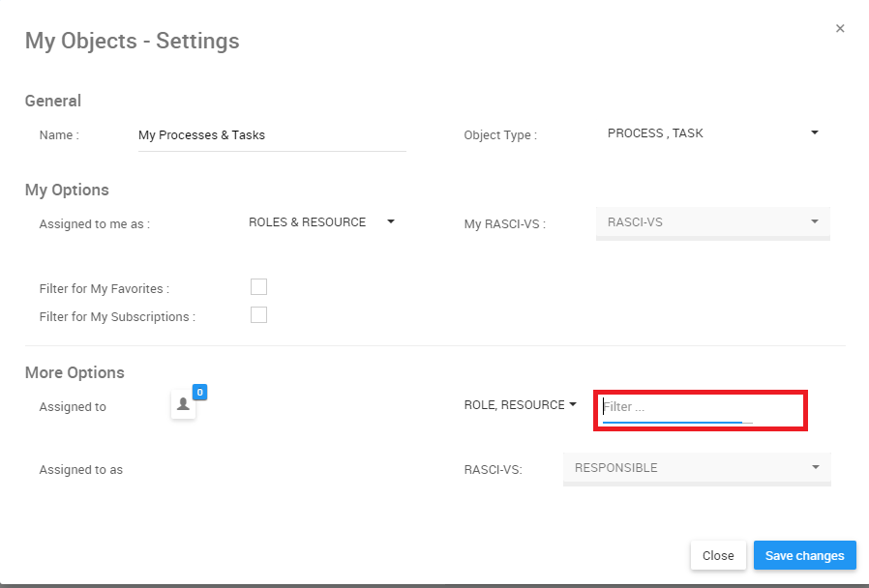Click the arrow next to ROLE, RESOURCE

(x=573, y=404)
